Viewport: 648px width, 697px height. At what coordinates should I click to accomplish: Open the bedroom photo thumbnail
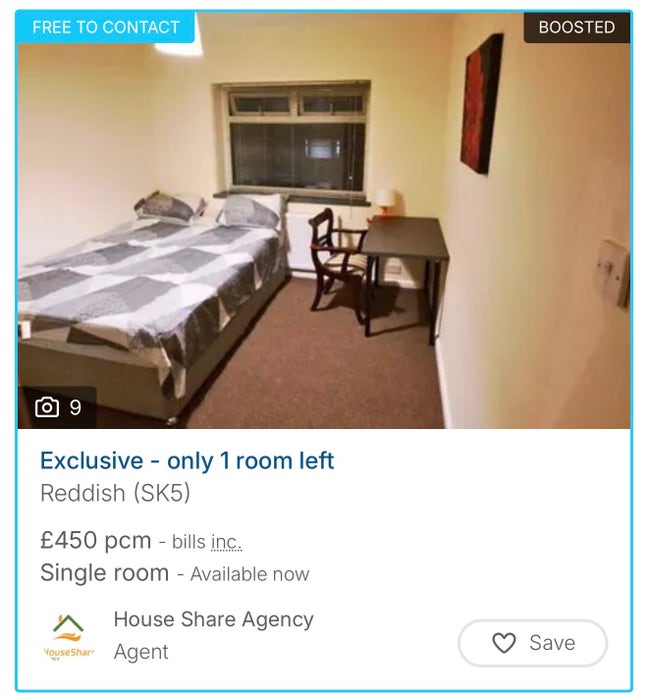[x=324, y=220]
